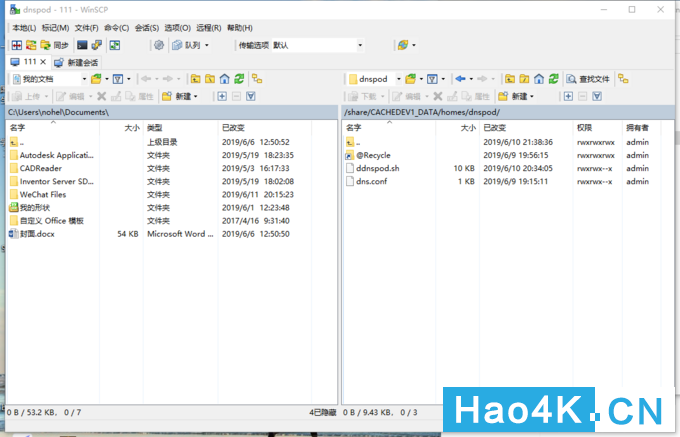Click the remote path /share/CACHEDEV1_DATA/homes/dnspod/ bar

click(x=508, y=112)
